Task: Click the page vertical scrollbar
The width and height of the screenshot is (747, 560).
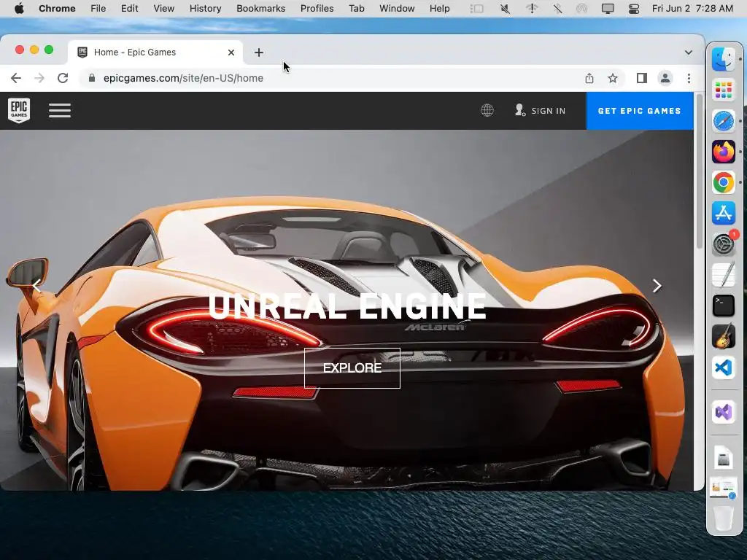Action: pyautogui.click(x=700, y=171)
